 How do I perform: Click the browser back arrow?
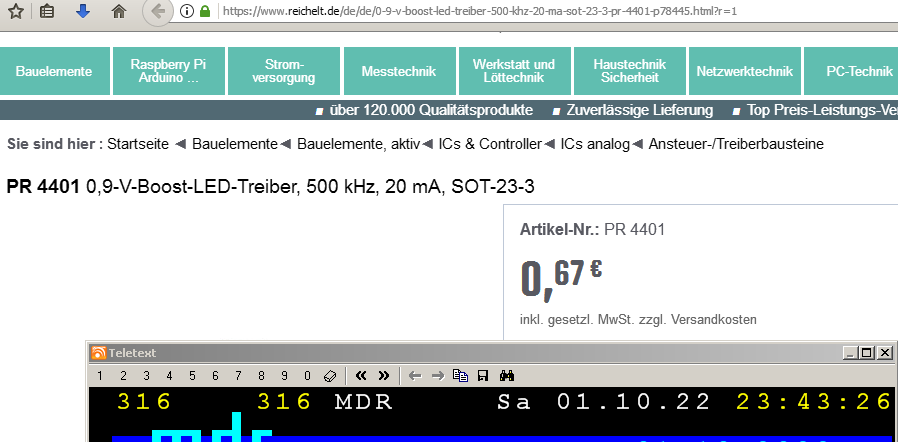point(157,10)
